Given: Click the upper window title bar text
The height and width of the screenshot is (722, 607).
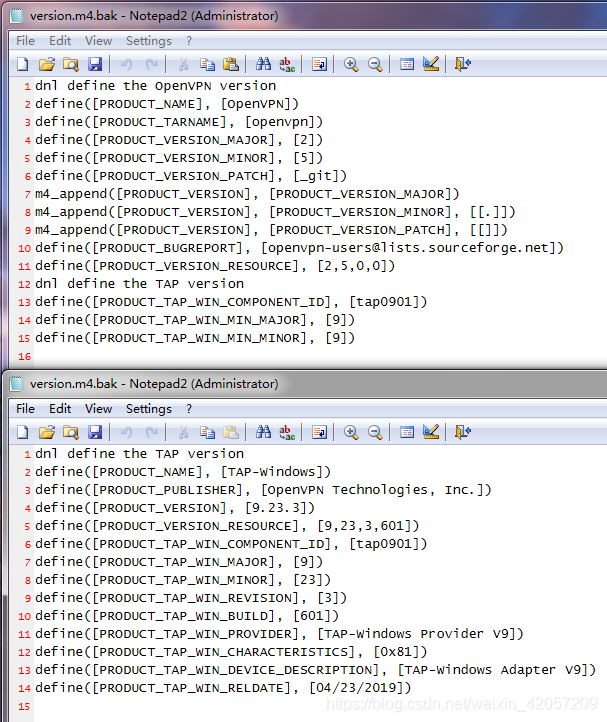Looking at the screenshot, I should click(154, 16).
